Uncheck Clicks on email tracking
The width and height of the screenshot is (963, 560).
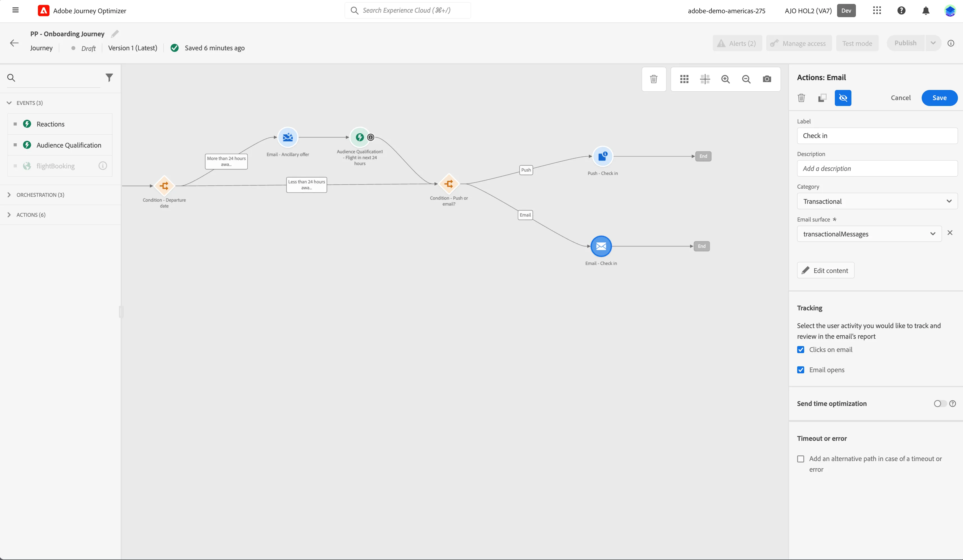801,349
